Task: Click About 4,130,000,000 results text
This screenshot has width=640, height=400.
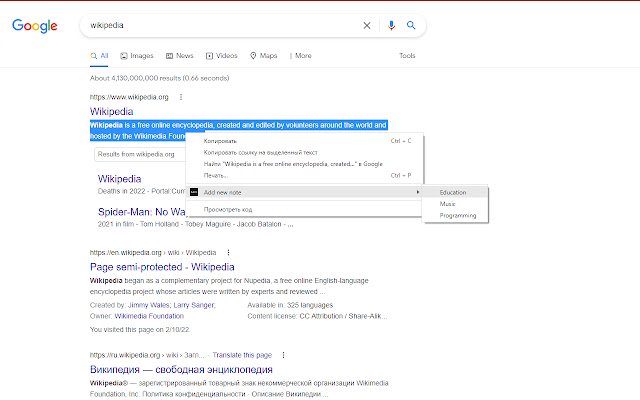Action: [x=160, y=78]
